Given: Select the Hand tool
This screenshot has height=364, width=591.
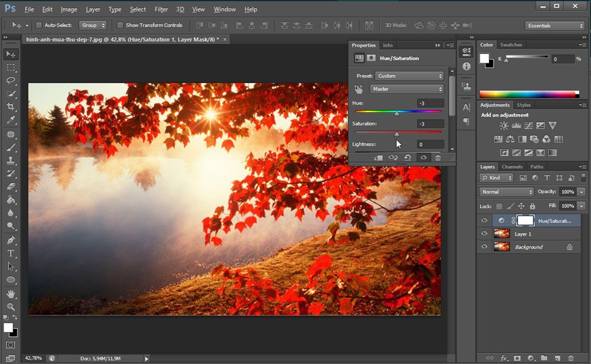Looking at the screenshot, I should (11, 294).
